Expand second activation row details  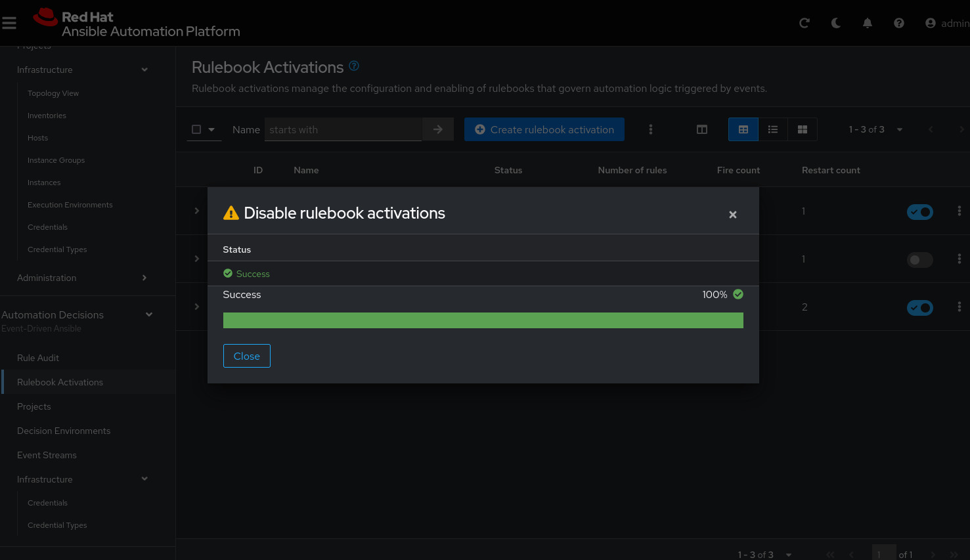197,259
